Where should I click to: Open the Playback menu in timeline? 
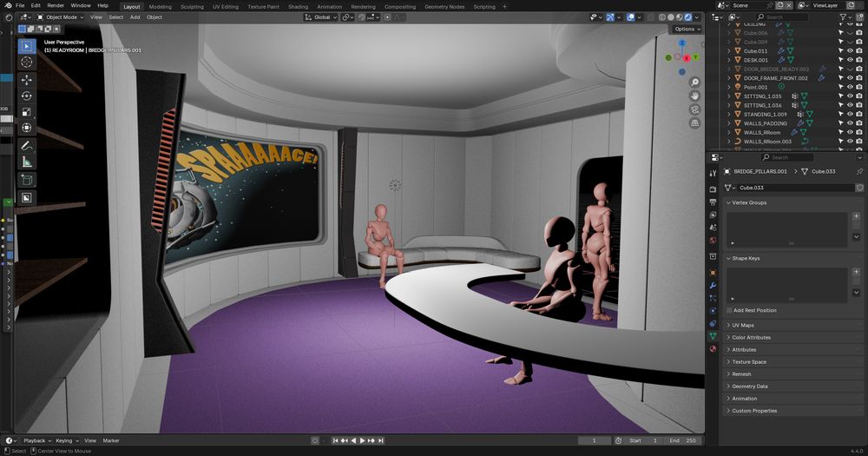[37, 440]
